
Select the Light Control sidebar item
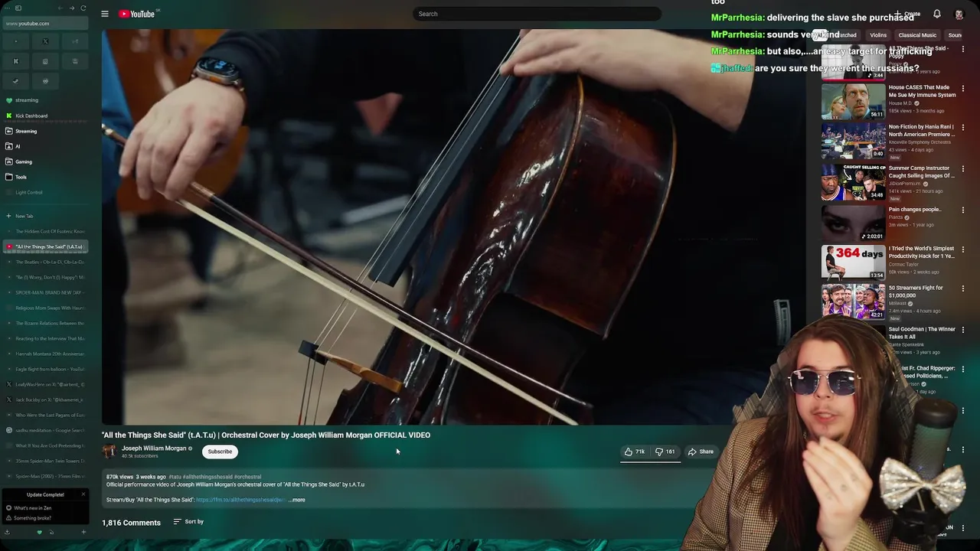[x=45, y=192]
